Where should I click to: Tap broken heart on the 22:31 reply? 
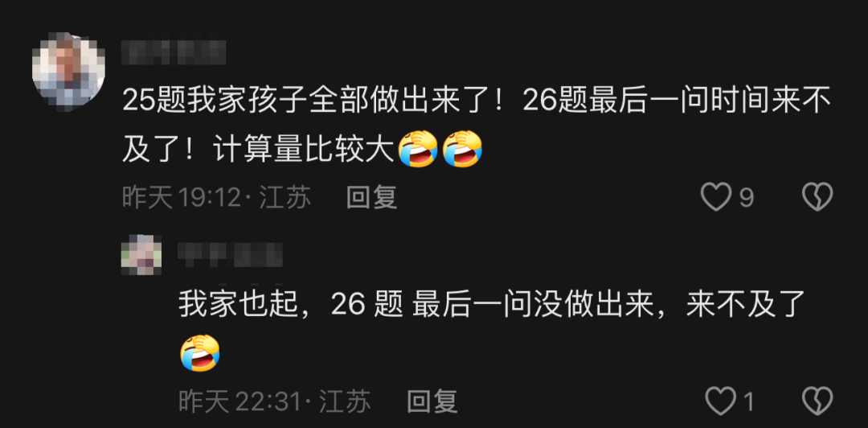[x=817, y=401]
